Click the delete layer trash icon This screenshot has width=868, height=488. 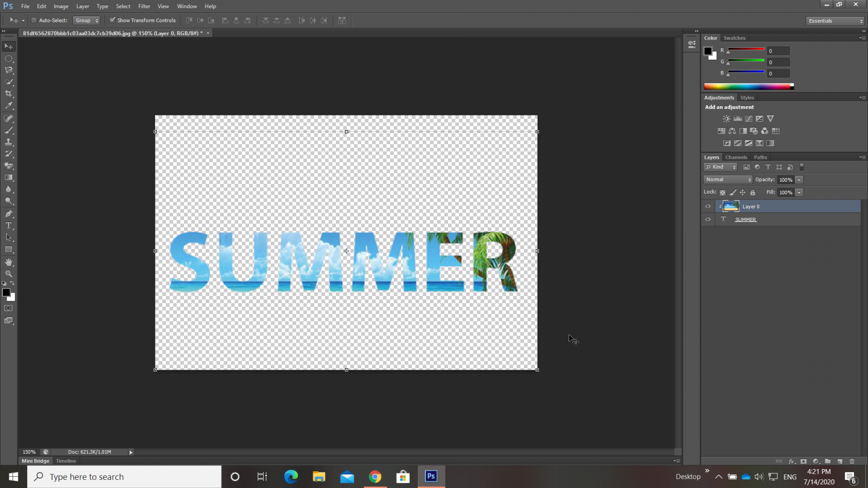point(852,461)
